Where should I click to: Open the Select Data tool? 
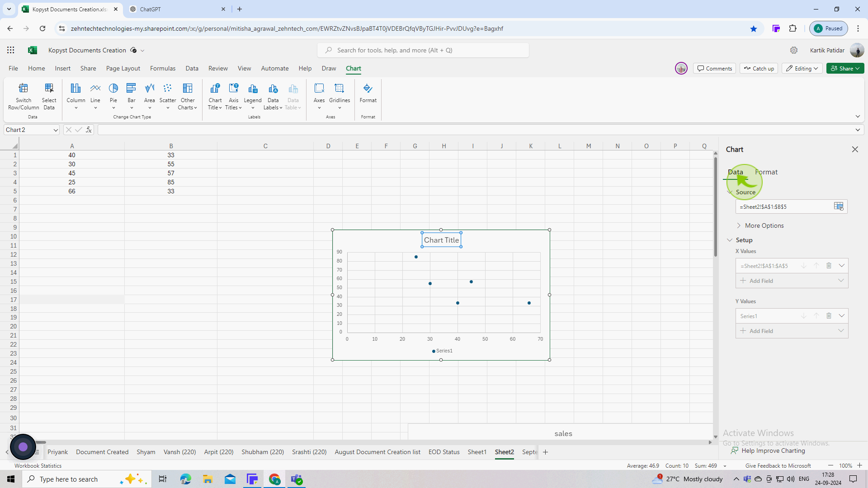pyautogui.click(x=49, y=96)
